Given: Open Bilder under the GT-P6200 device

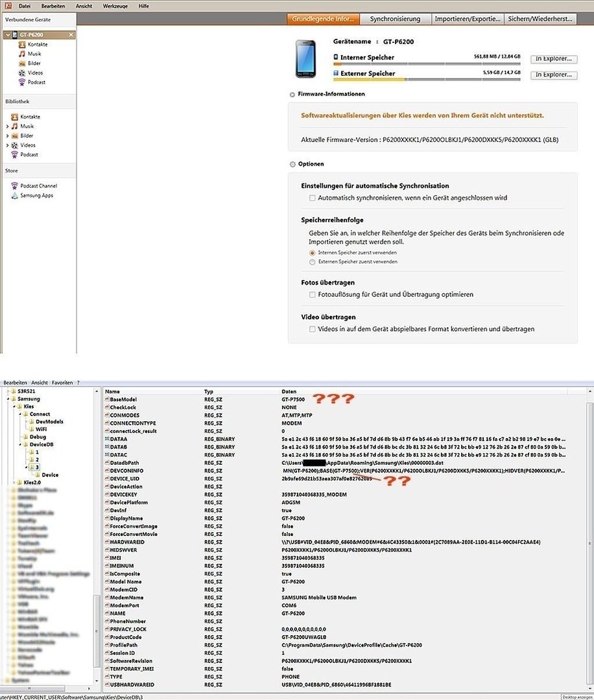Looking at the screenshot, I should 29,64.
